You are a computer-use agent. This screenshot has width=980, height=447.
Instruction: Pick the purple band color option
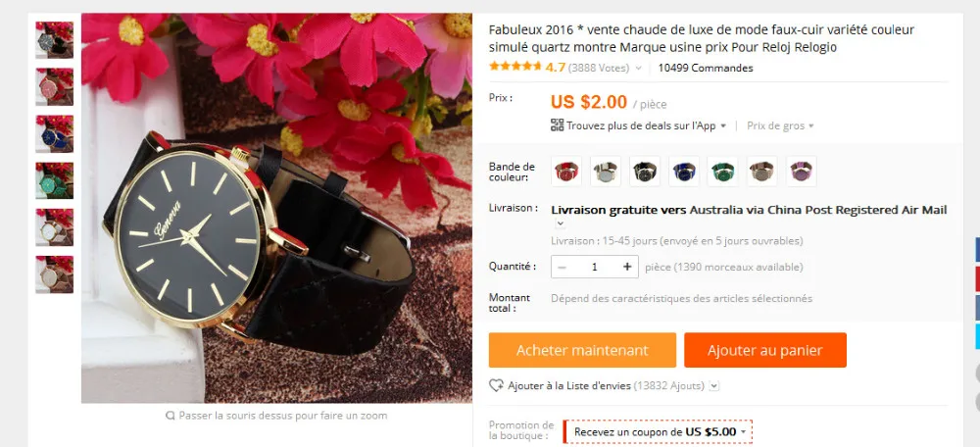(802, 172)
